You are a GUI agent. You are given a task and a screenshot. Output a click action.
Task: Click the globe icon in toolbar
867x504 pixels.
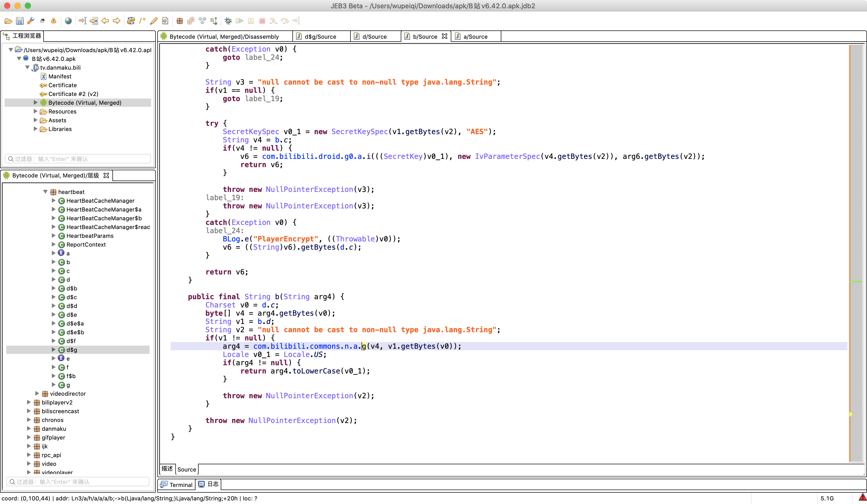[x=68, y=21]
